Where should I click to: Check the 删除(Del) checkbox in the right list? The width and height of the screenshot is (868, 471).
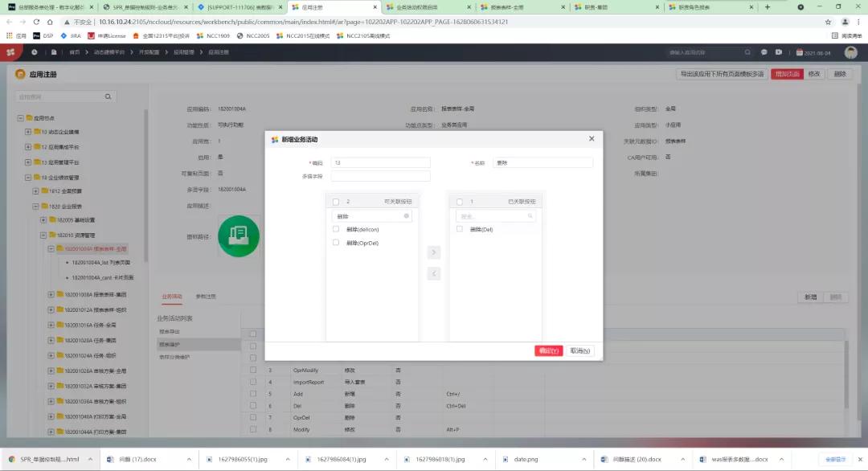click(460, 228)
